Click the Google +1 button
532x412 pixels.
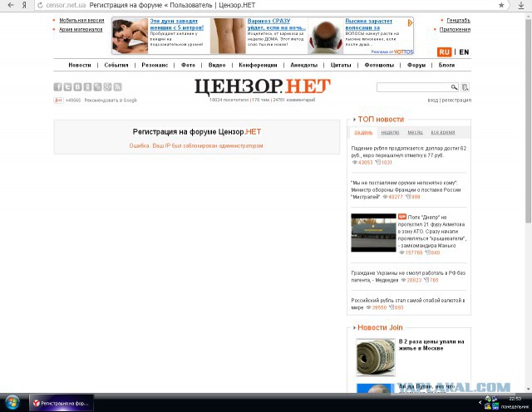click(x=58, y=100)
